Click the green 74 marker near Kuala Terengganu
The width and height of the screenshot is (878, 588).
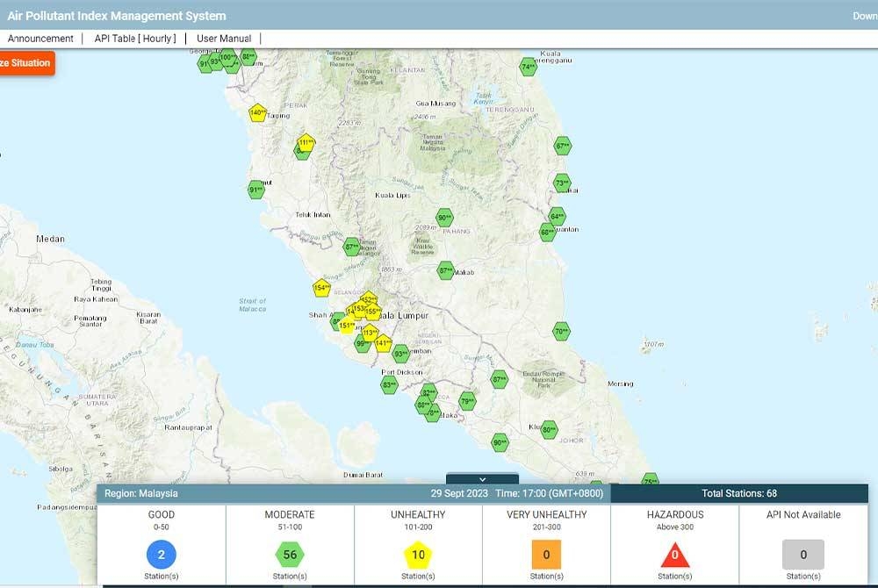(529, 68)
